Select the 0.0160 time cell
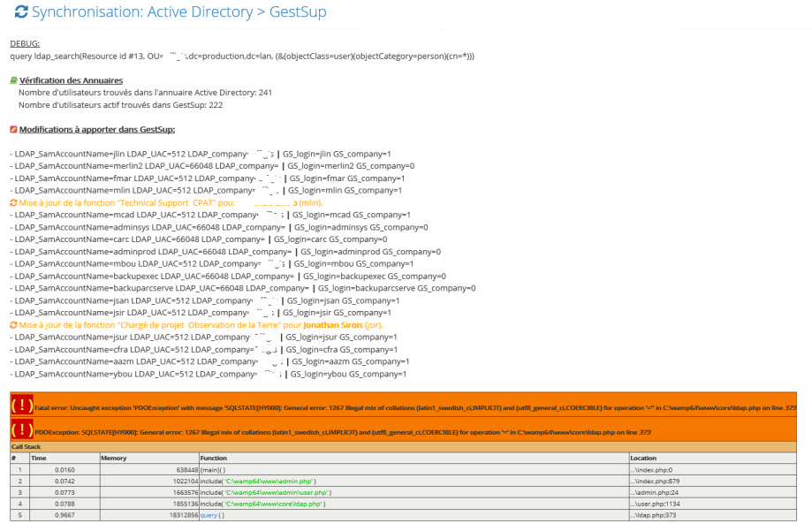 click(x=65, y=470)
